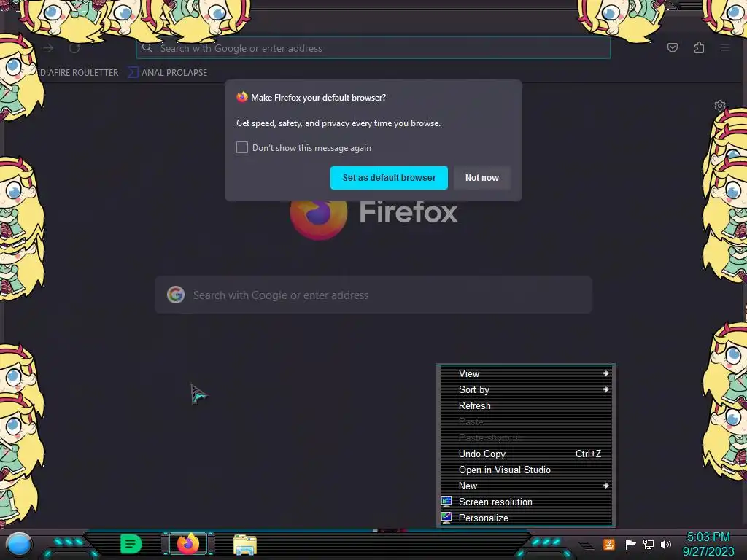Open the ANAL PROLAPSE bookmark label
Screen dimensions: 747x560
pos(174,72)
